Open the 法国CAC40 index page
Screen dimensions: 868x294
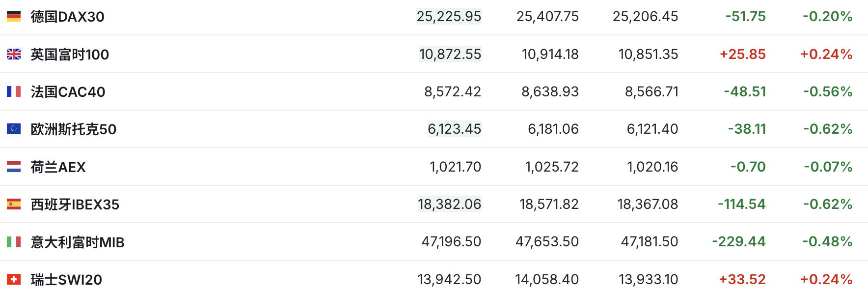click(68, 92)
